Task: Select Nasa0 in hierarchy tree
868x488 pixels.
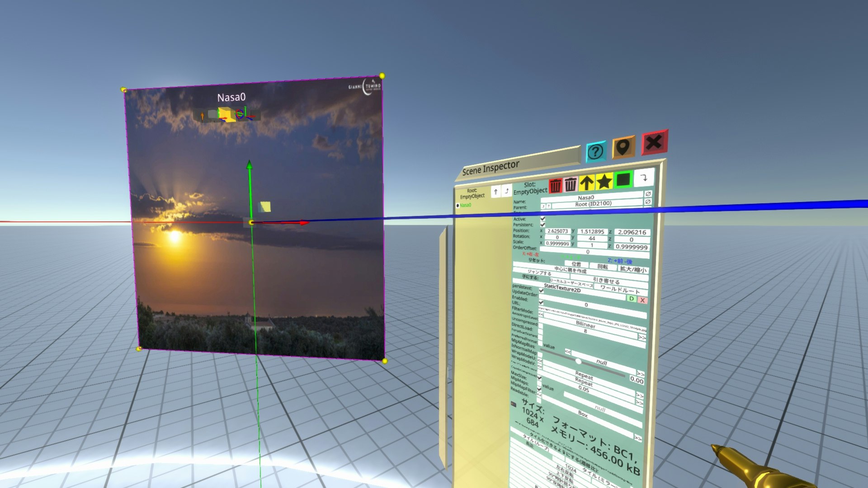Action: (465, 205)
